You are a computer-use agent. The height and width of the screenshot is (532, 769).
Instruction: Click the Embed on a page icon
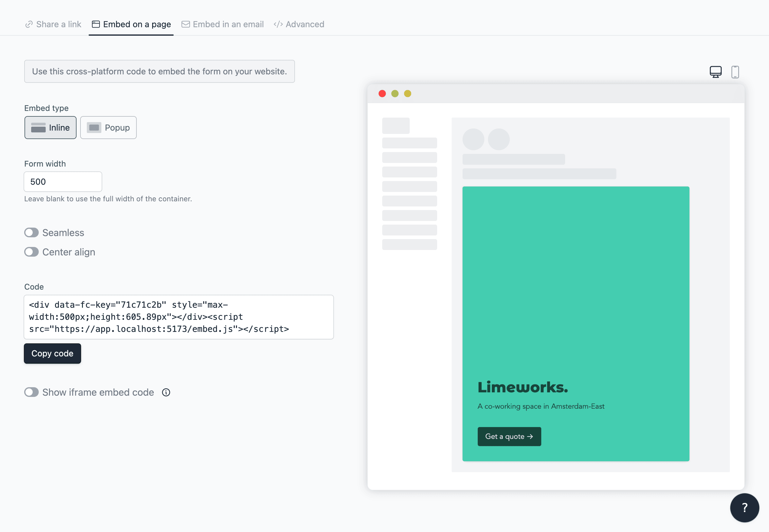click(95, 24)
